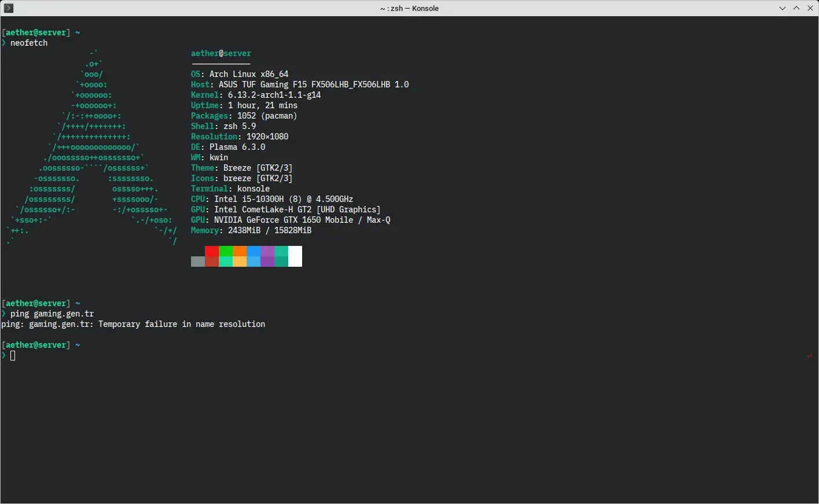
Task: Click the 'Intel CometLake-H GT2 [UHD Graphics]' GPU line
Action: coord(286,209)
